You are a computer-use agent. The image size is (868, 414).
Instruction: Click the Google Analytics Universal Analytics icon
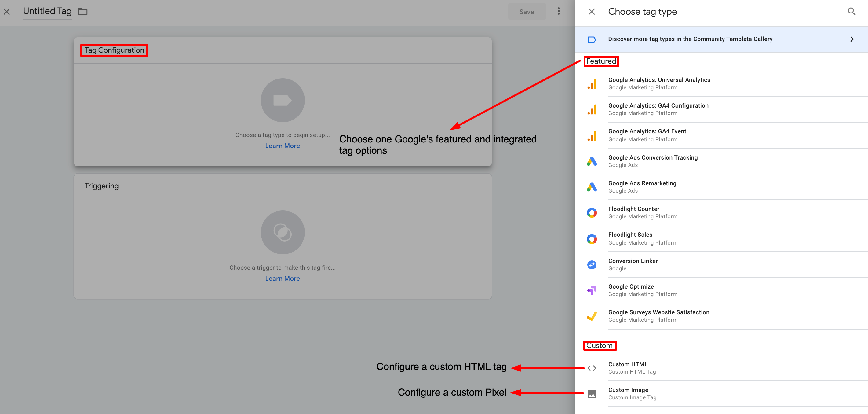(x=592, y=84)
